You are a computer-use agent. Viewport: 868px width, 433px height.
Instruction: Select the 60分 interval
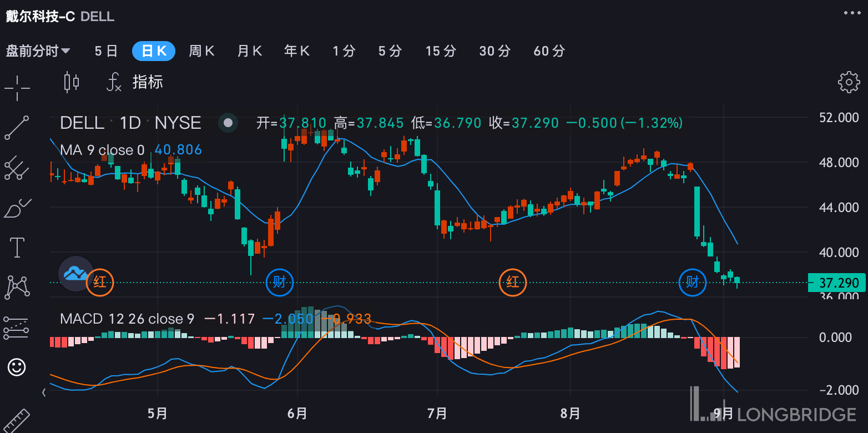[549, 51]
